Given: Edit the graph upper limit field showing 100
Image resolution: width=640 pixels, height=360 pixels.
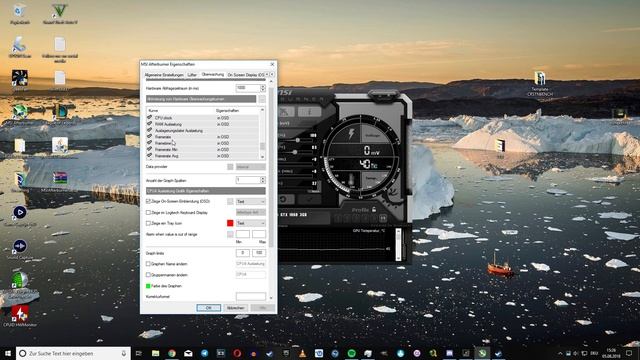Looking at the screenshot, I should [x=259, y=253].
